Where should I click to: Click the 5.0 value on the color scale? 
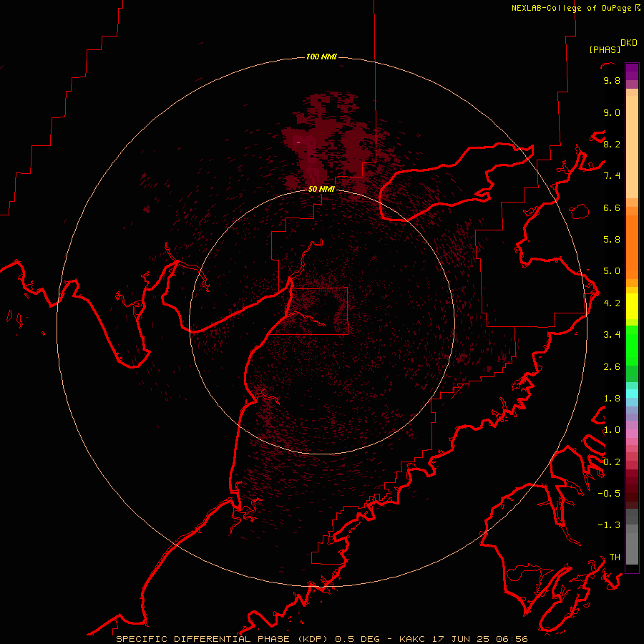coord(612,271)
